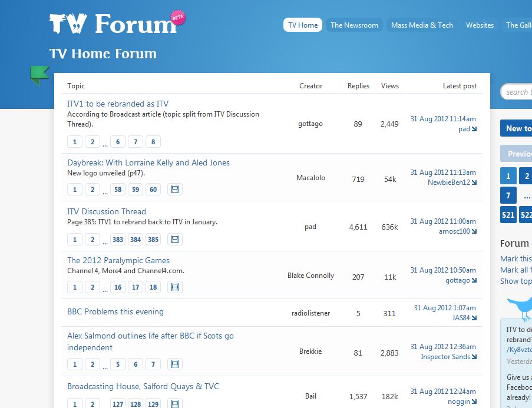
Task: Go to forum page 521 in sidebar
Action: (x=508, y=215)
